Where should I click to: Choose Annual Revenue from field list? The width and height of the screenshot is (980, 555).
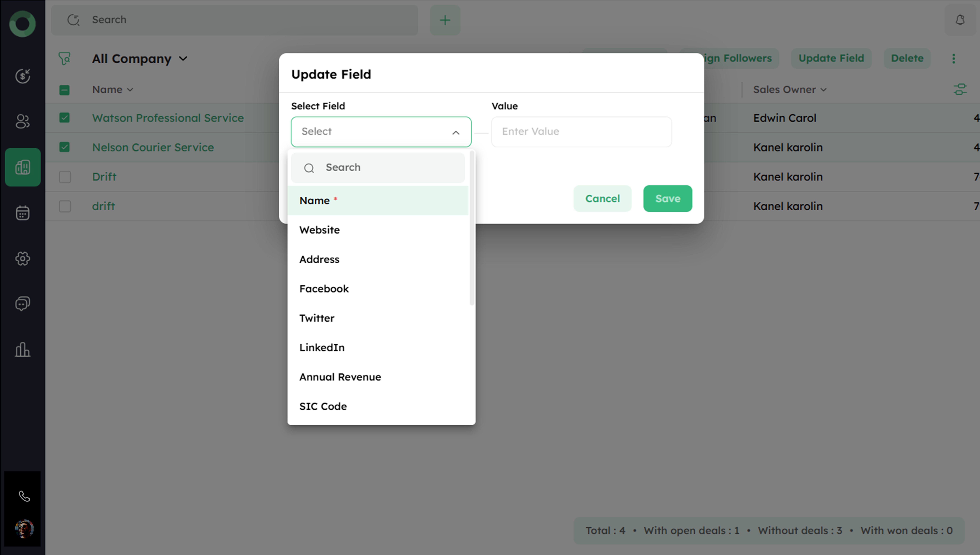pyautogui.click(x=340, y=377)
